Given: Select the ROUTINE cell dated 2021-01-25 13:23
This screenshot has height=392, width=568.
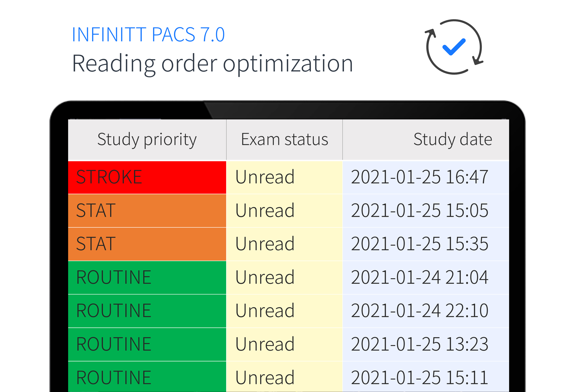Looking at the screenshot, I should coord(147,344).
